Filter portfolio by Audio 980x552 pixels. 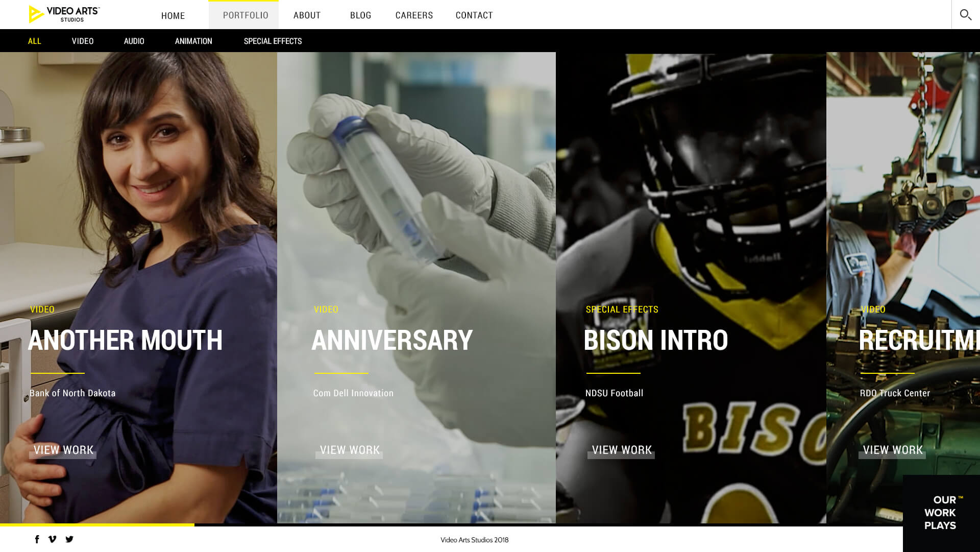pos(134,41)
